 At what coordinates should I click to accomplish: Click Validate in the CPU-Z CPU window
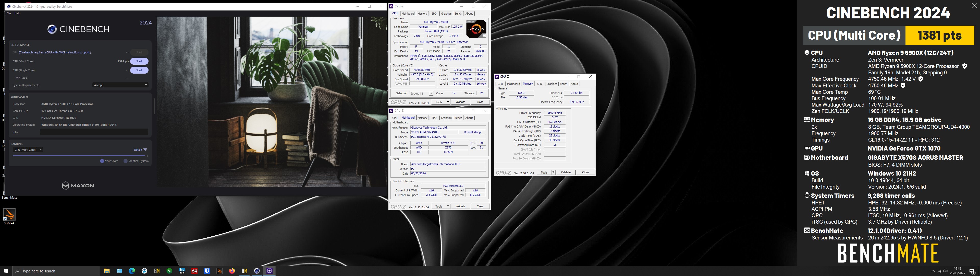coord(460,102)
